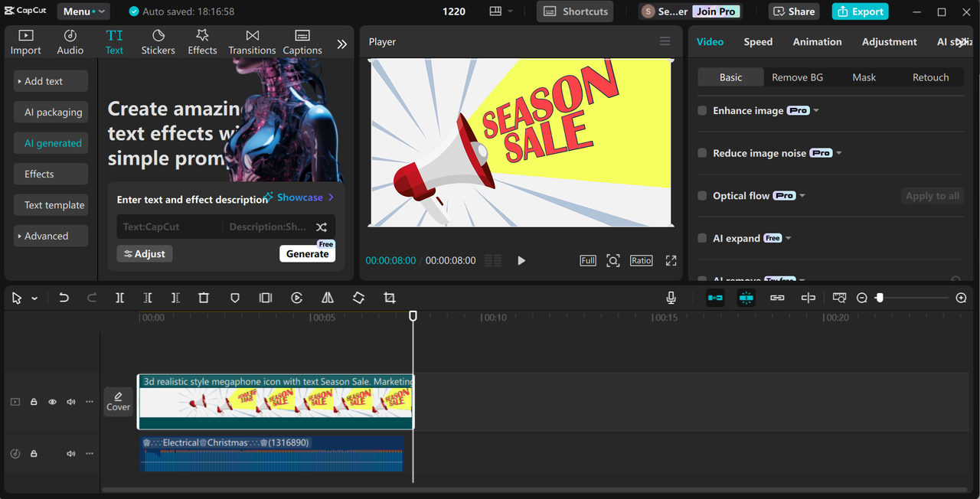Open layout options icon in title bar
The width and height of the screenshot is (980, 499).
point(495,11)
